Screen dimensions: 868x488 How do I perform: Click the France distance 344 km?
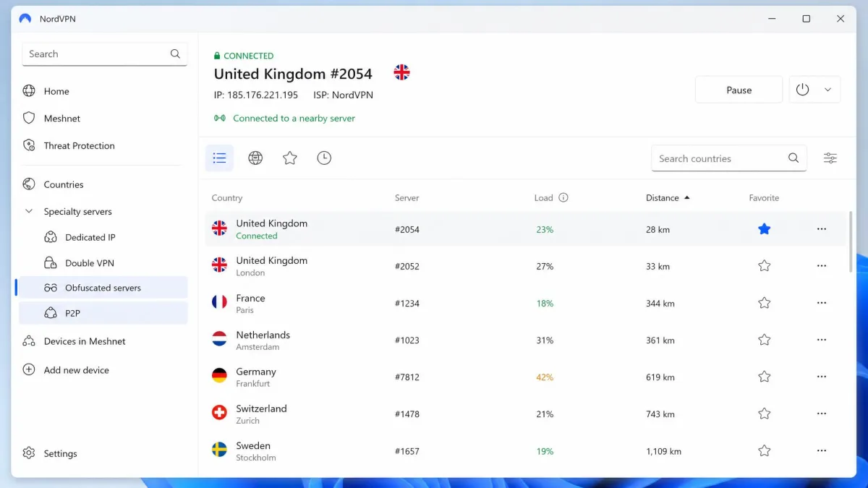click(660, 304)
